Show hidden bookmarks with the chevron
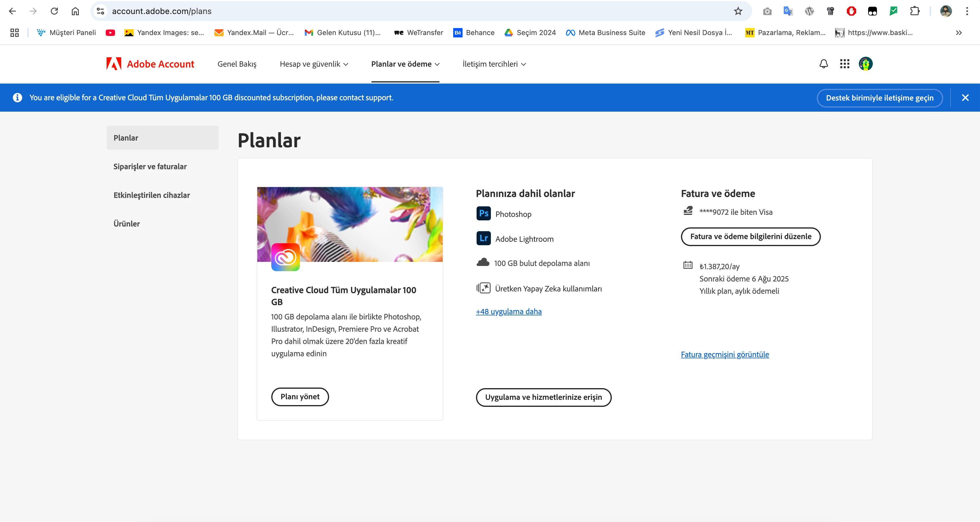 pos(959,33)
